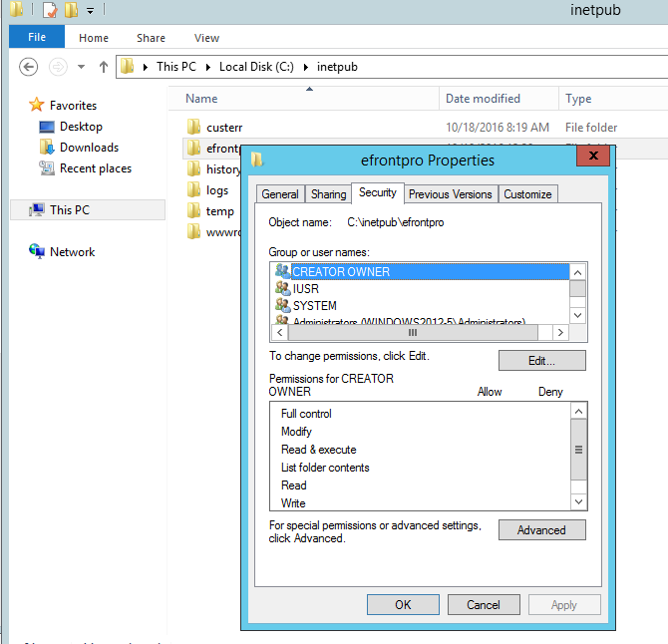
Task: Open the Previous Versions tab
Action: [x=450, y=194]
